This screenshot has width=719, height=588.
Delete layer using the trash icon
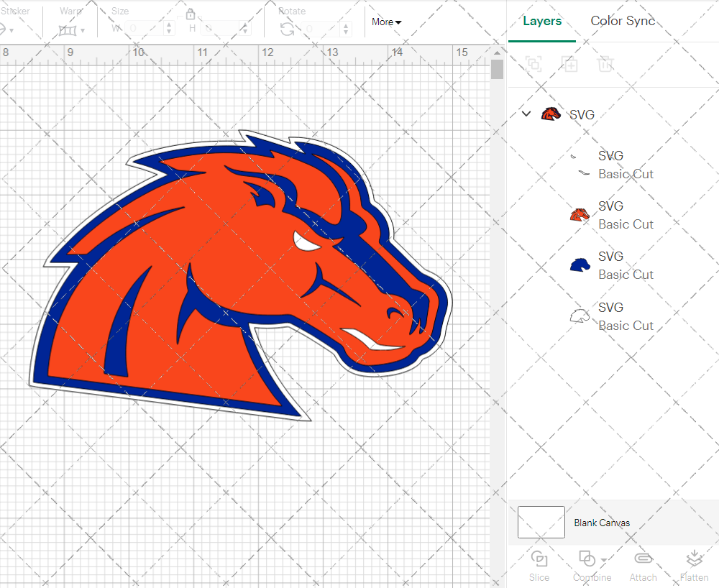(605, 64)
